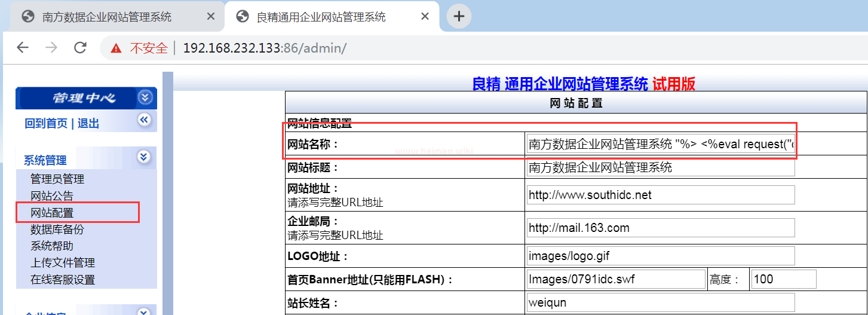
Task: Close the 良精通用企业网站管理系统 tab
Action: click(425, 17)
